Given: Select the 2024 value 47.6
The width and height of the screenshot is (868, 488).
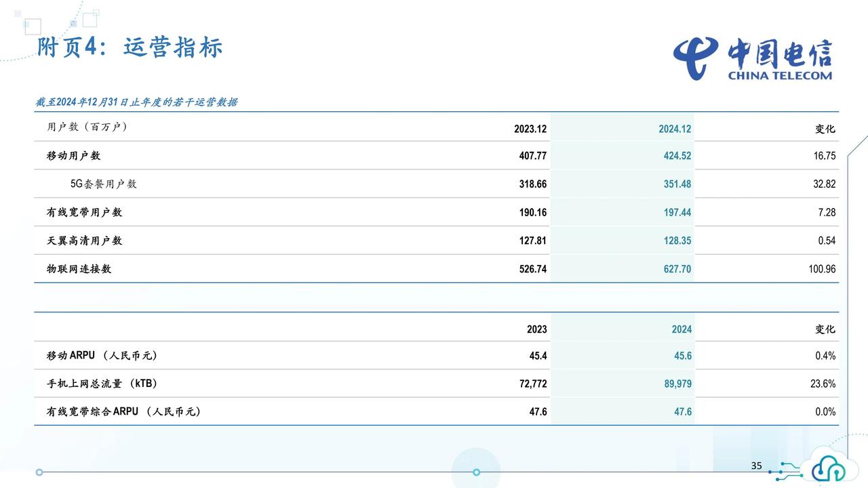Looking at the screenshot, I should [x=683, y=411].
